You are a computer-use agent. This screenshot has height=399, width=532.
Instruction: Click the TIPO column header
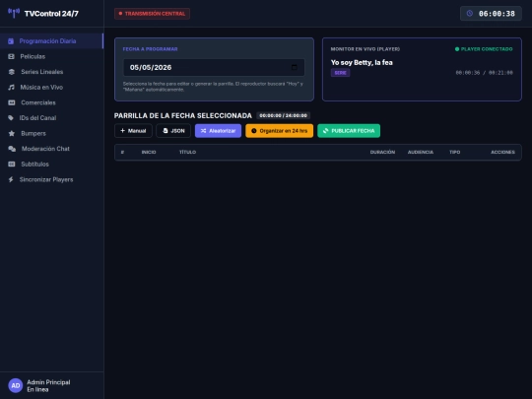click(454, 152)
